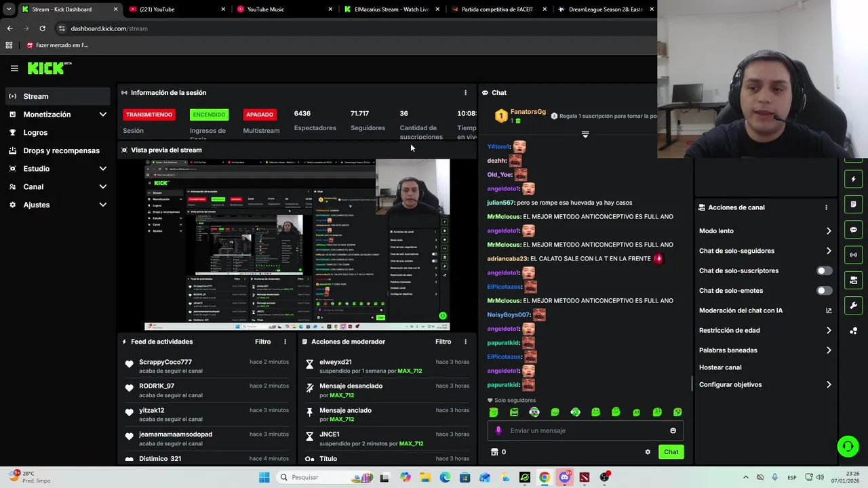This screenshot has width=868, height=488.
Task: Click the KICK logo
Action: 50,68
